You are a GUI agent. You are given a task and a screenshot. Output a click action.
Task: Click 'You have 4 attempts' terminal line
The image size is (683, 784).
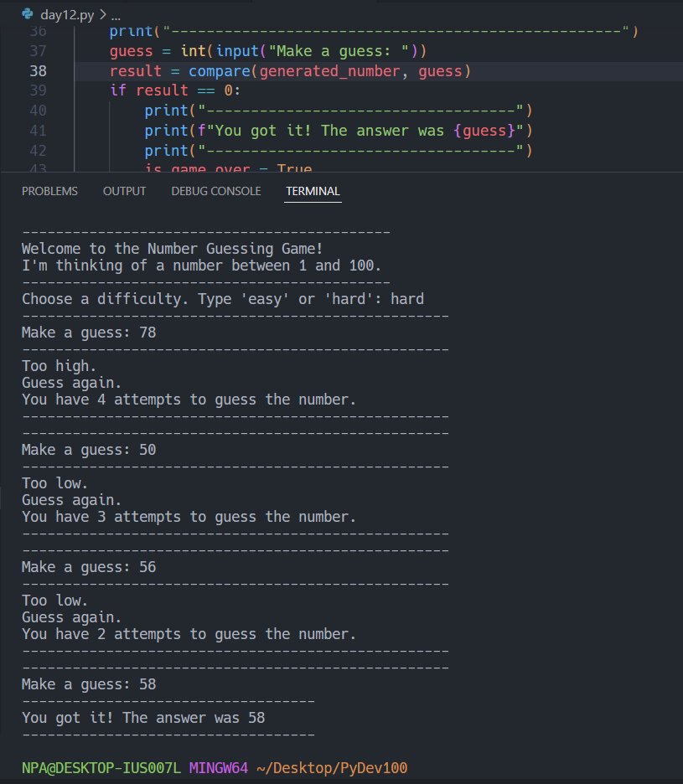tap(189, 400)
